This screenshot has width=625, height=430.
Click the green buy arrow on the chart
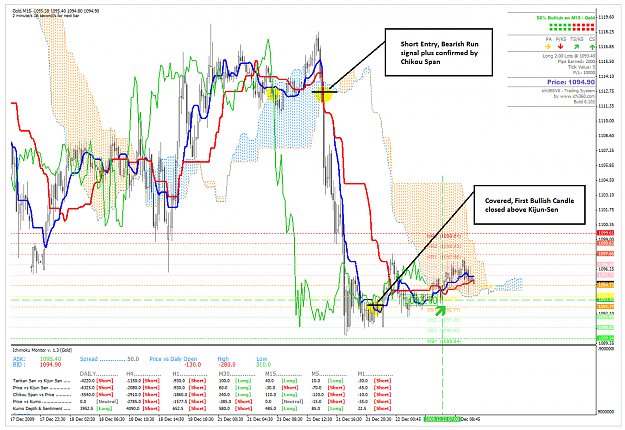coord(440,310)
